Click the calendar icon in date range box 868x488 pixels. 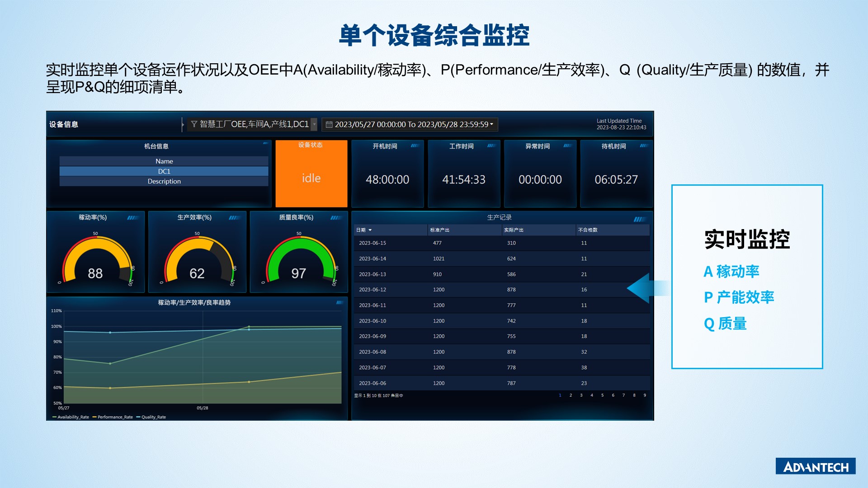(329, 125)
